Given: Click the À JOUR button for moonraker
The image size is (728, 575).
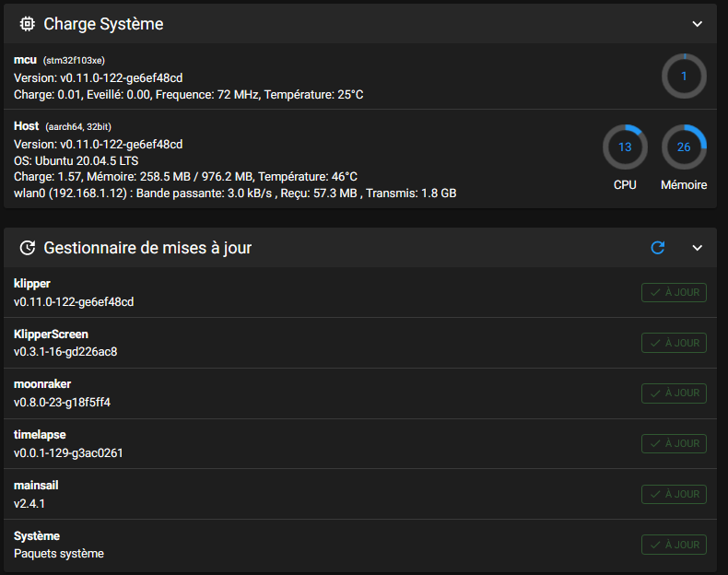Looking at the screenshot, I should tap(674, 393).
